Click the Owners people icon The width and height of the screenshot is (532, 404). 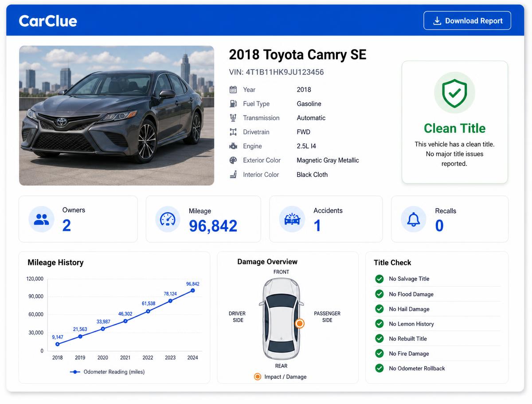42,219
